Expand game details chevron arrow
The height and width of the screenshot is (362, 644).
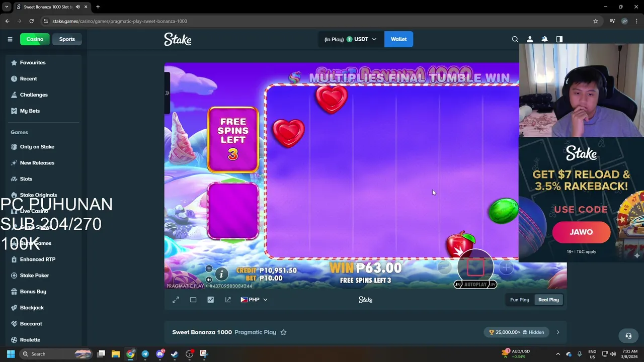[558, 332]
